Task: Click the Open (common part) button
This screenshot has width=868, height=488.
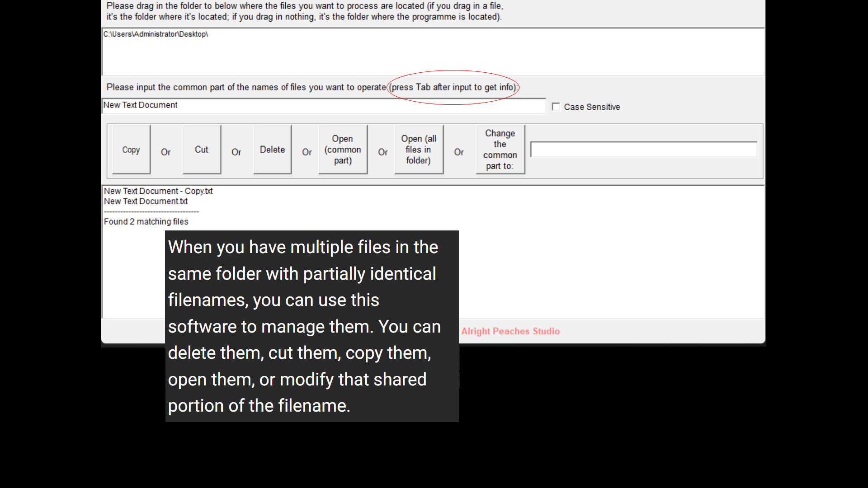Action: [342, 149]
